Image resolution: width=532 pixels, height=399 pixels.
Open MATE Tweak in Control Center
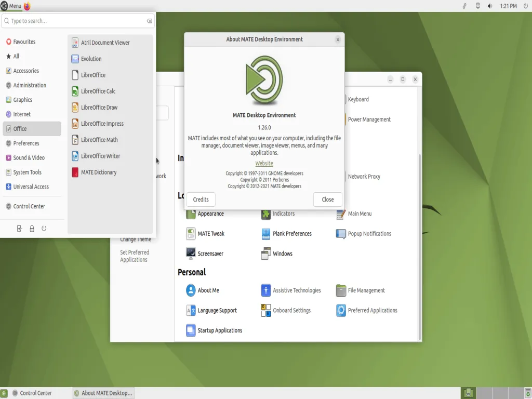[x=205, y=233]
